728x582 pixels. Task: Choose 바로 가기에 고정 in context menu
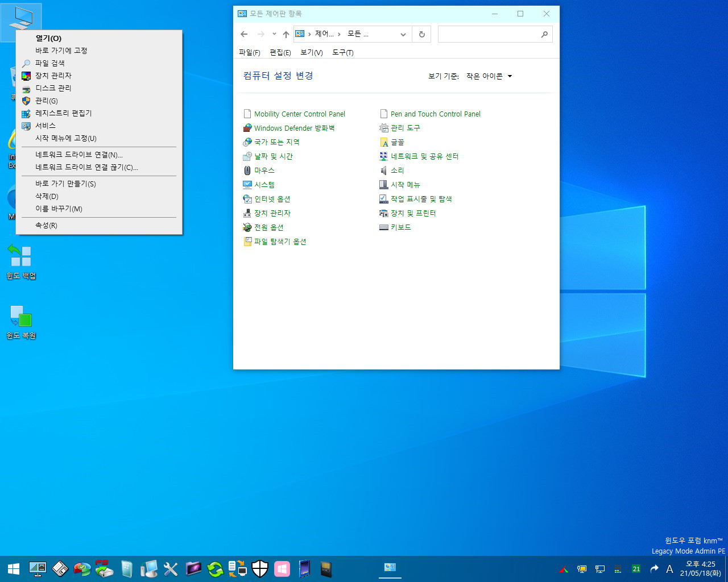(99, 51)
